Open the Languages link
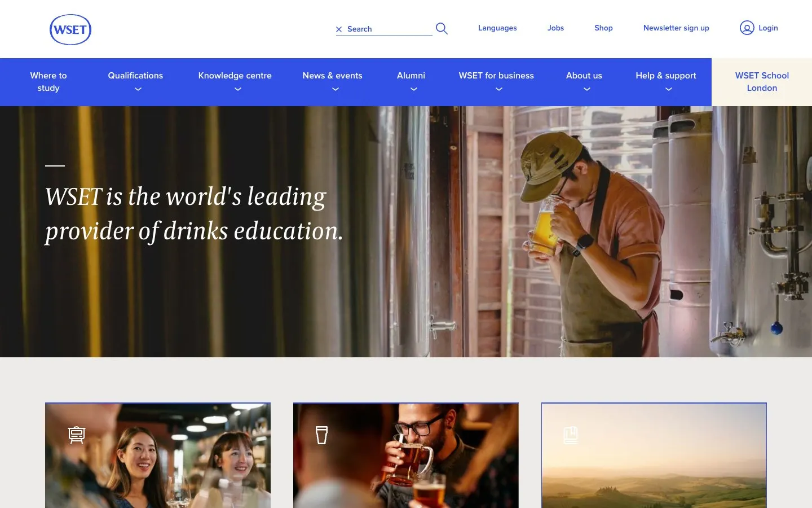 pyautogui.click(x=497, y=28)
